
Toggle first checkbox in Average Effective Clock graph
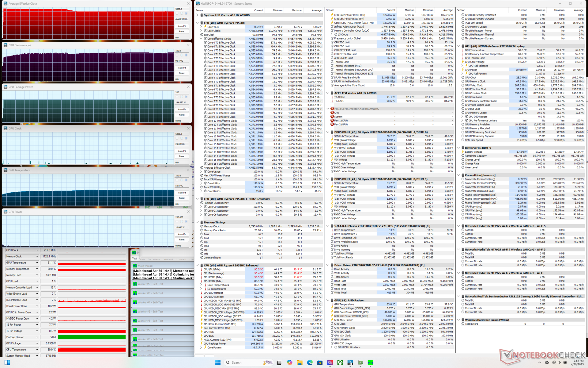coord(177,13)
